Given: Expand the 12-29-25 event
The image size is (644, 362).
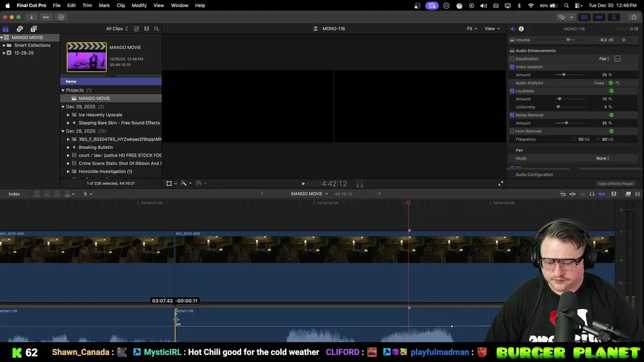Looking at the screenshot, I should pos(4,53).
